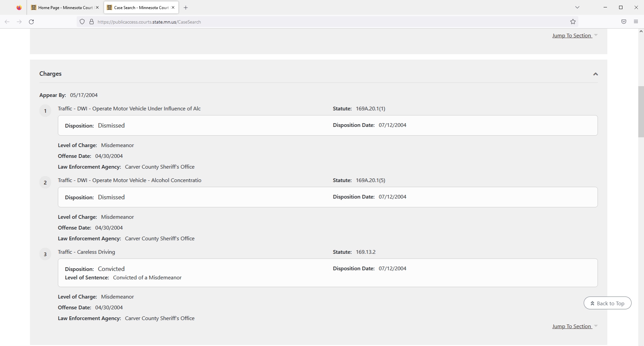The image size is (644, 346).
Task: Click the forward navigation arrow
Action: click(19, 22)
